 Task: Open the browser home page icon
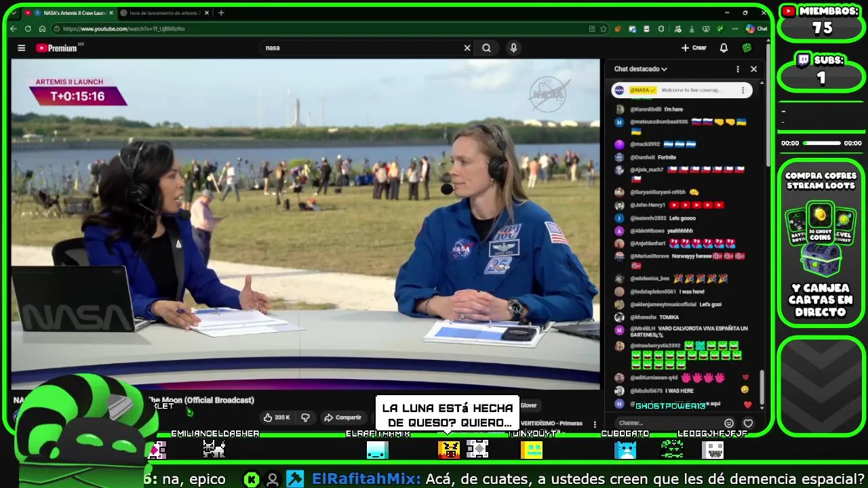point(42,28)
